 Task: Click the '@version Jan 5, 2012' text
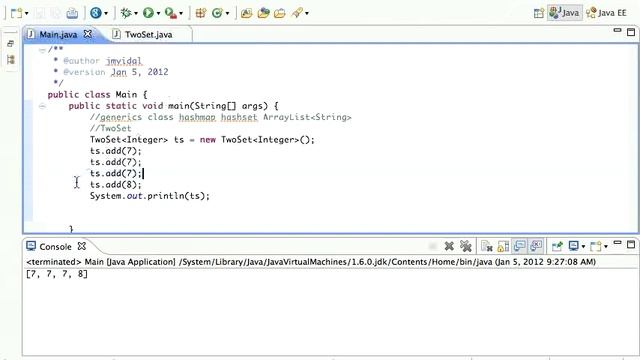pos(116,72)
